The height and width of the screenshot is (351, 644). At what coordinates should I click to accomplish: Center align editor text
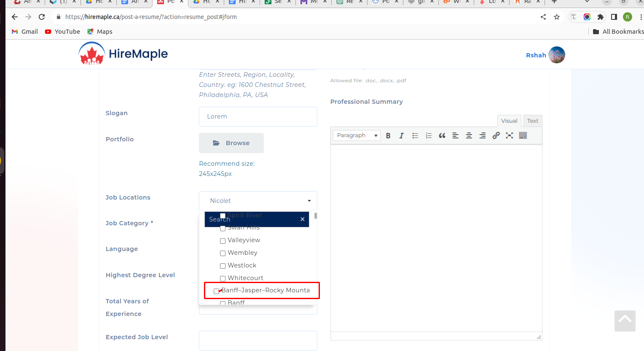click(x=469, y=135)
